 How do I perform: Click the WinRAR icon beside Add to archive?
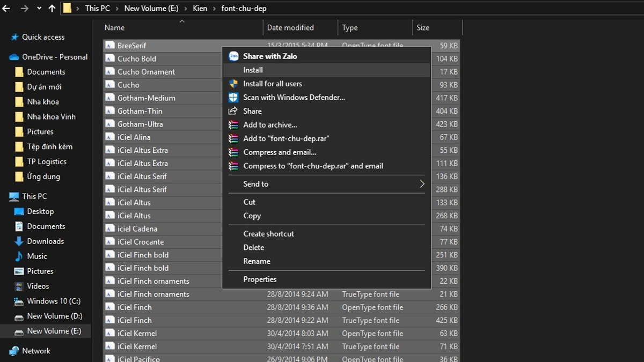[x=233, y=125]
